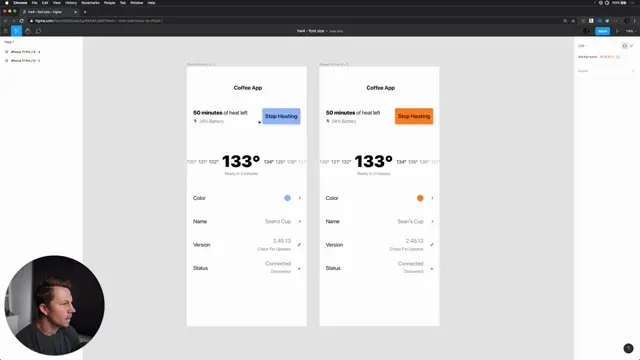Click the orange Stop Heating button
Image resolution: width=640 pixels, height=360 pixels.
coord(414,116)
